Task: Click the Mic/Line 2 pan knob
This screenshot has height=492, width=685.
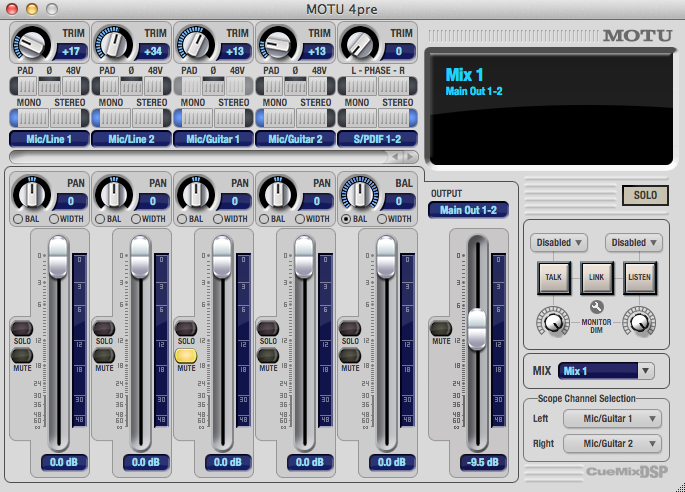Action: point(114,193)
